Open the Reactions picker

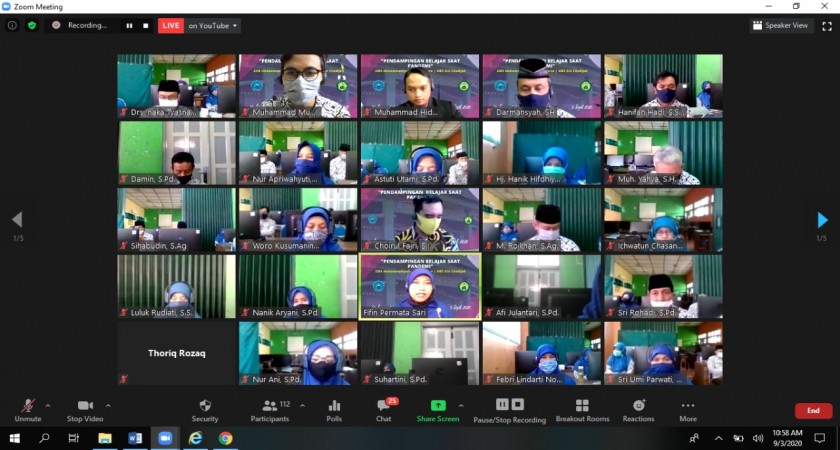coord(638,409)
